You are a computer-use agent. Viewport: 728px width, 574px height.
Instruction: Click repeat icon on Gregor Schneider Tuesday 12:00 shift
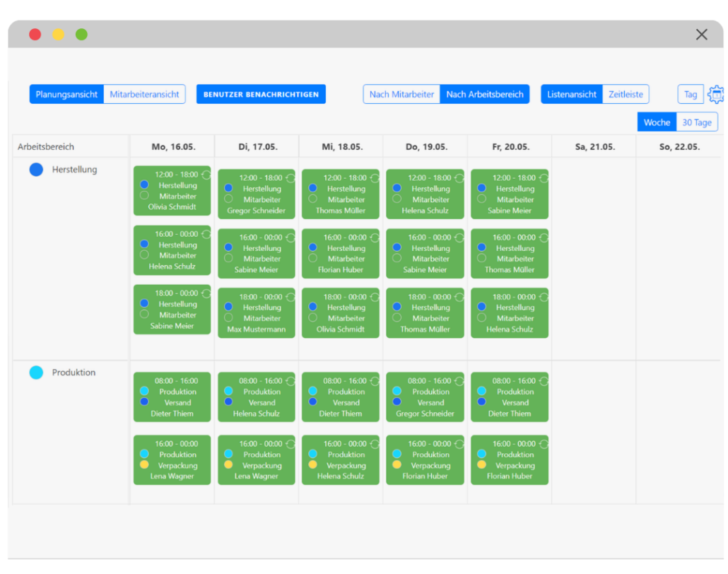[x=290, y=178]
